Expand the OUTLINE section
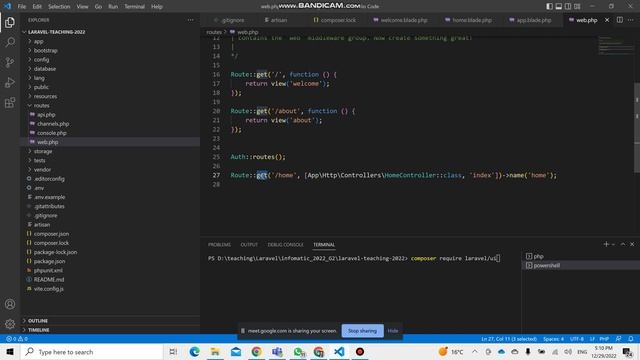Viewport: 640px width, 360px height. tap(38, 321)
